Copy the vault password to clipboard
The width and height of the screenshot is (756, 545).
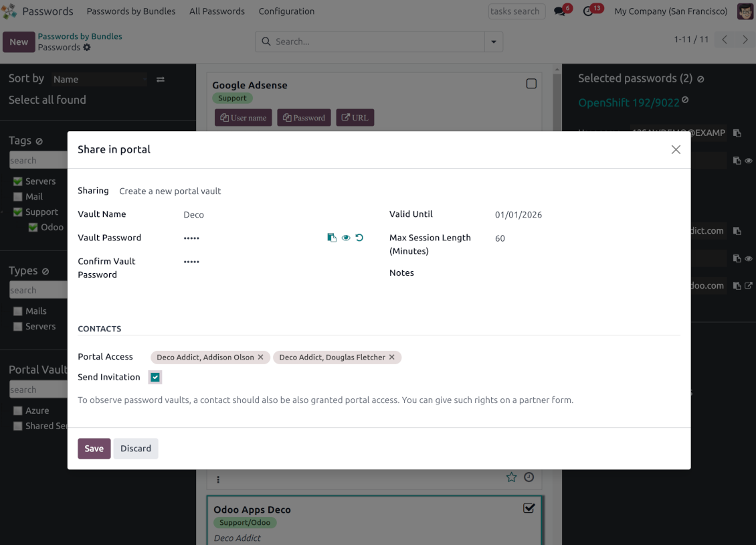coord(332,237)
